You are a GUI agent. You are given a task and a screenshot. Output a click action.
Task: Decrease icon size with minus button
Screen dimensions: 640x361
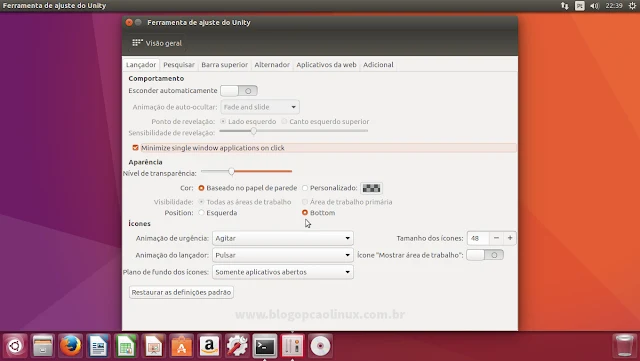pos(496,238)
